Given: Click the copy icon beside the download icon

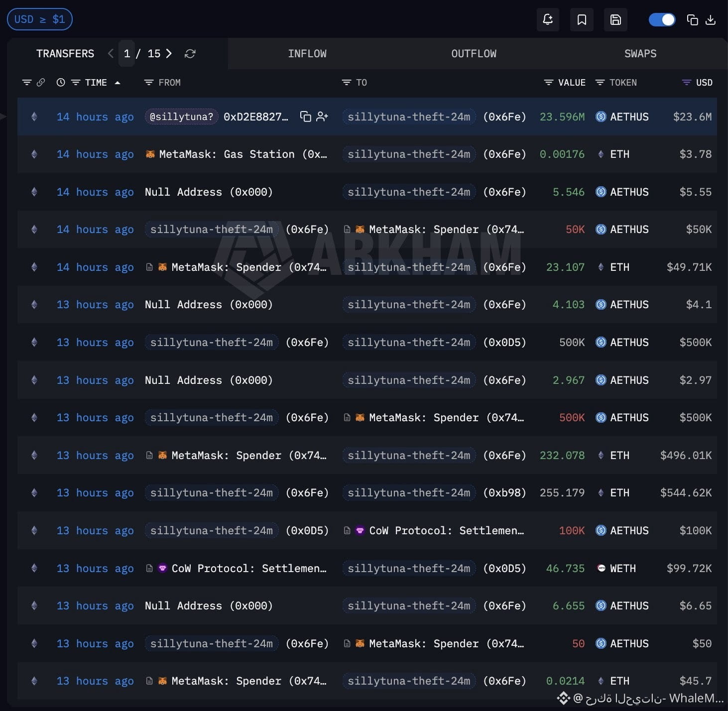Looking at the screenshot, I should coord(692,20).
